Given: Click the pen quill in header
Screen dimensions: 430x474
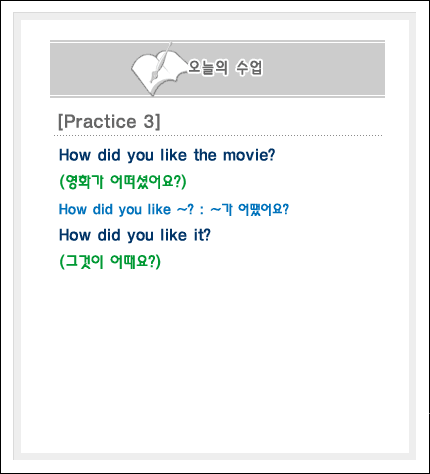Looking at the screenshot, I should point(161,62).
